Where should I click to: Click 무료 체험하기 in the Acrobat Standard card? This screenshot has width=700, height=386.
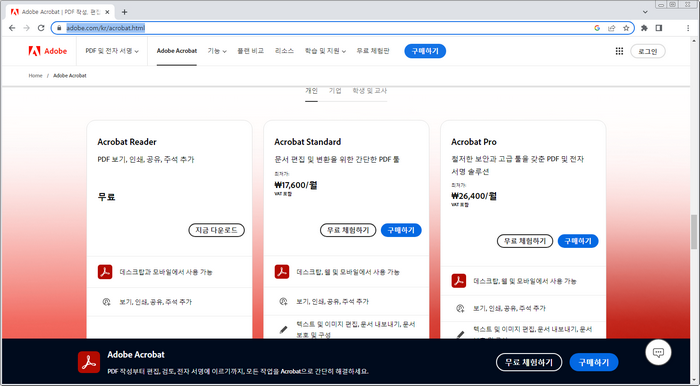coord(348,230)
